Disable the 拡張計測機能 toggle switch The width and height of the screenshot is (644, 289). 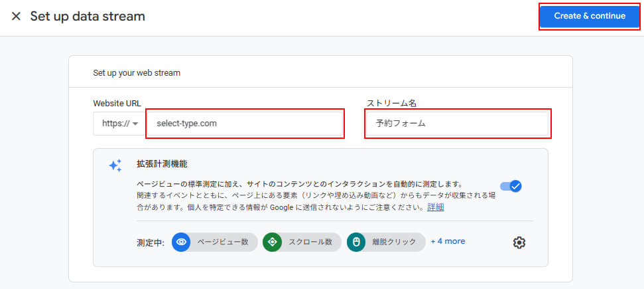point(511,186)
